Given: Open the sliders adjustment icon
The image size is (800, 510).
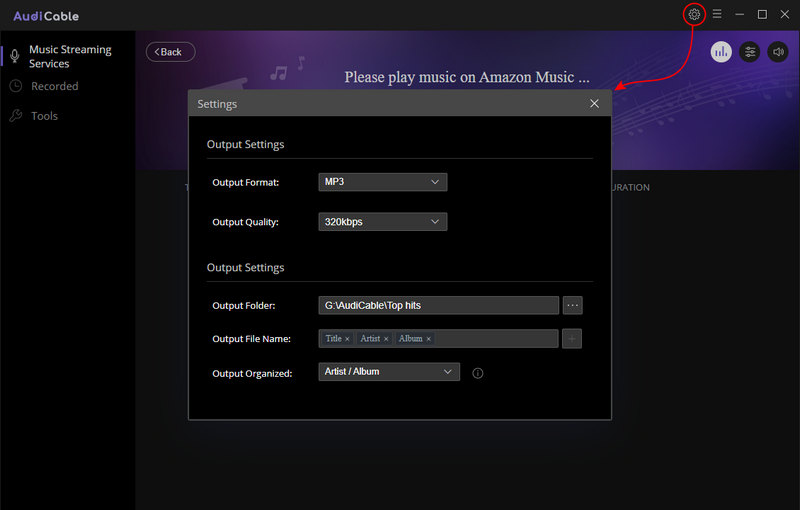Looking at the screenshot, I should (749, 52).
